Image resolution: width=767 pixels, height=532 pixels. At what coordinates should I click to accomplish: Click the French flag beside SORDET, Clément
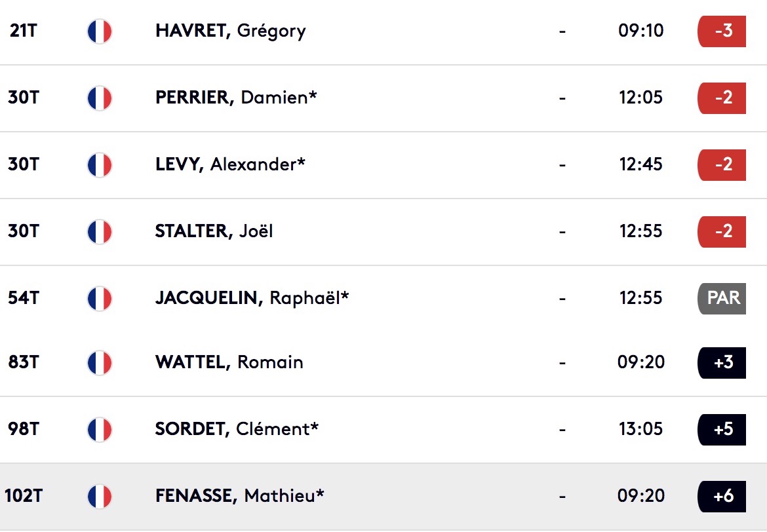[100, 429]
